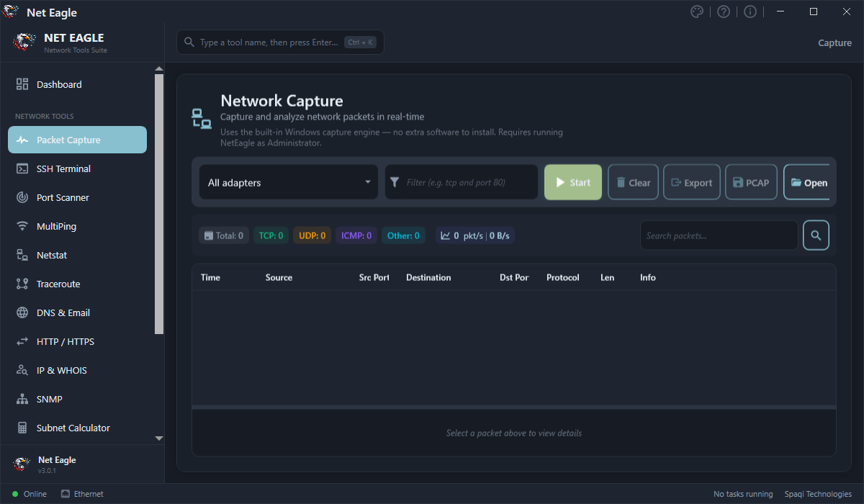Viewport: 864px width, 504px height.
Task: Click the IP & WHOIS icon
Action: tap(22, 370)
